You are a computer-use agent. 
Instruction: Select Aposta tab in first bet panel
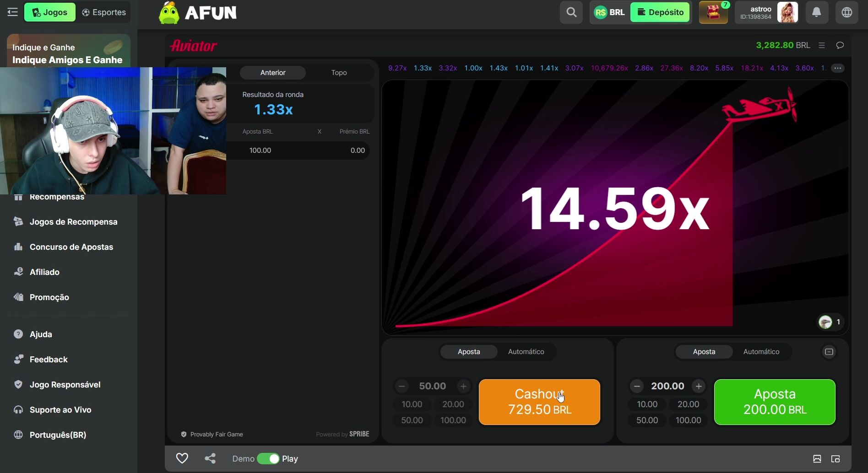469,352
